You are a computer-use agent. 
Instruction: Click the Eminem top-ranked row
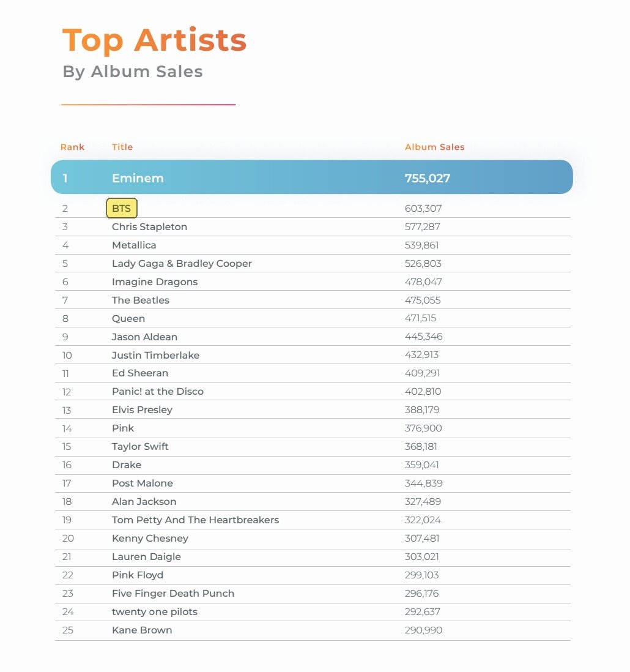[312, 177]
